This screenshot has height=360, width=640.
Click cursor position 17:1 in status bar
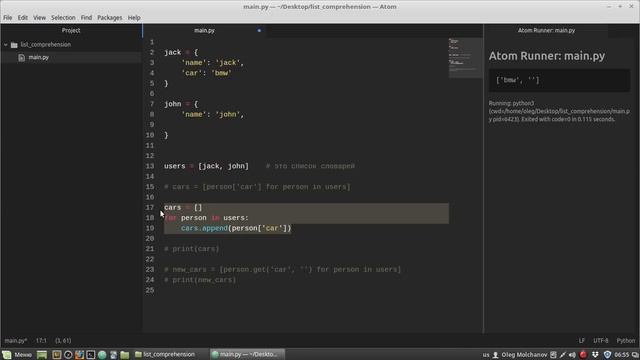click(41, 340)
